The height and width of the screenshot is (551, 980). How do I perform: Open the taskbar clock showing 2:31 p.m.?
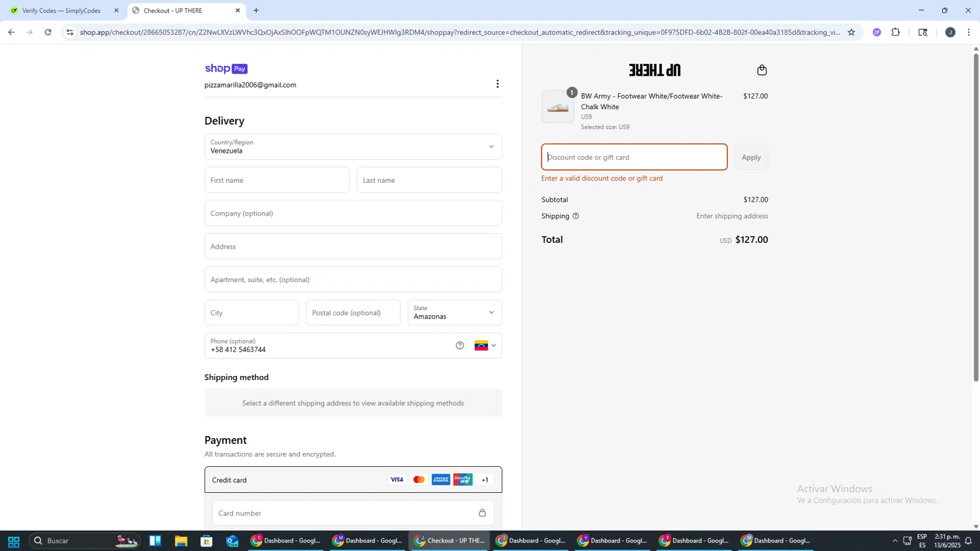(946, 541)
